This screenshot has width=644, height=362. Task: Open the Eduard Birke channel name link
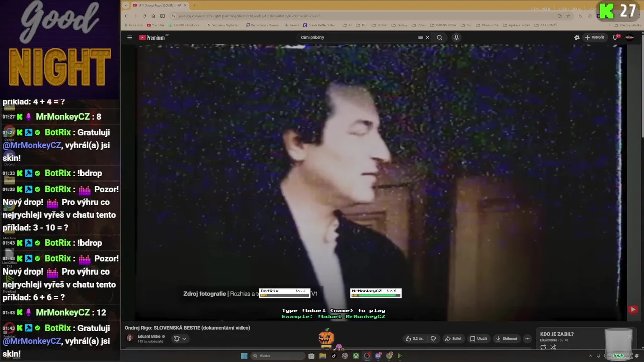[149, 336]
